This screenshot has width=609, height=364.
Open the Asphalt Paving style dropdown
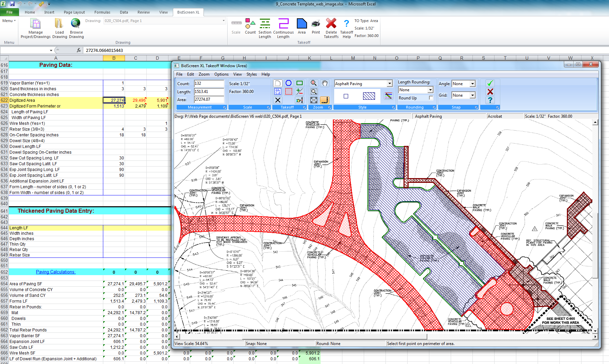(389, 83)
